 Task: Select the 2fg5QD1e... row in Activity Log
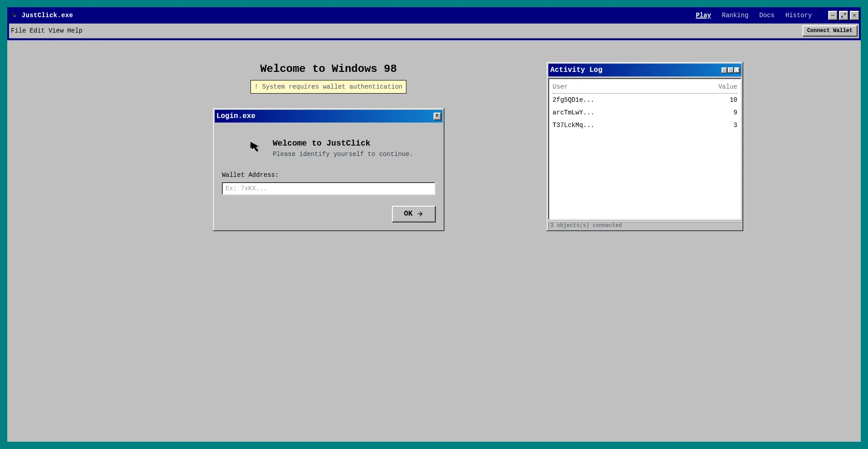(644, 100)
